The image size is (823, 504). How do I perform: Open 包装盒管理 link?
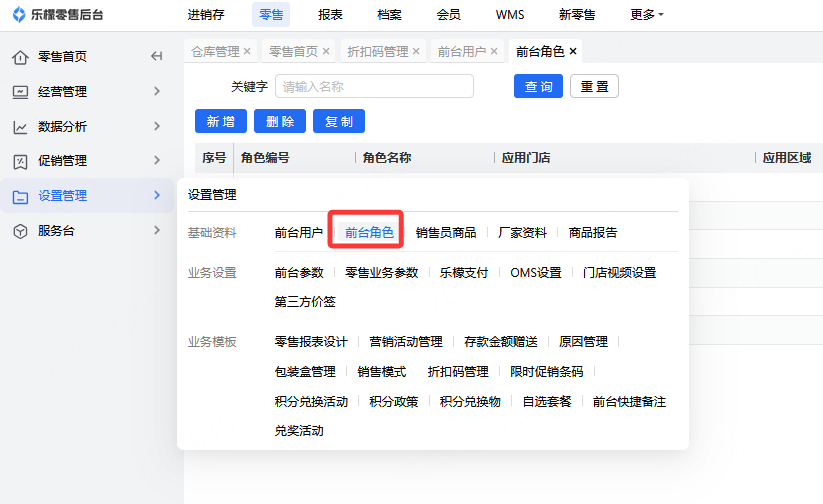(x=305, y=372)
